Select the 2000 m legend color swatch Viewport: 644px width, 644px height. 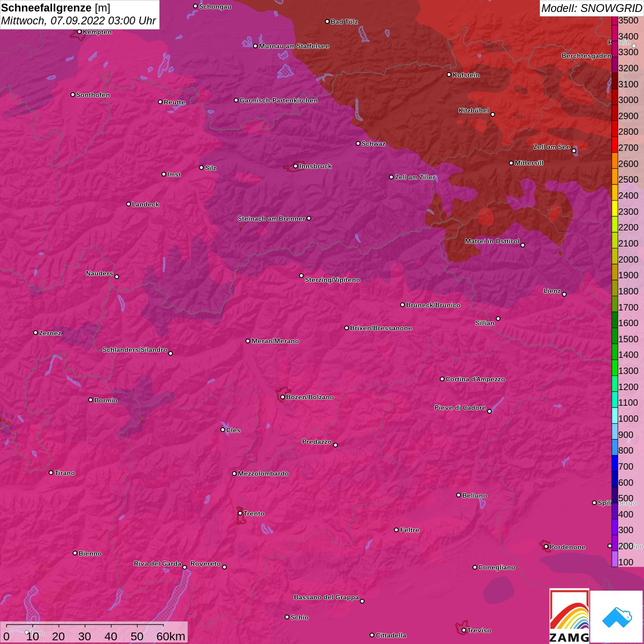[615, 259]
